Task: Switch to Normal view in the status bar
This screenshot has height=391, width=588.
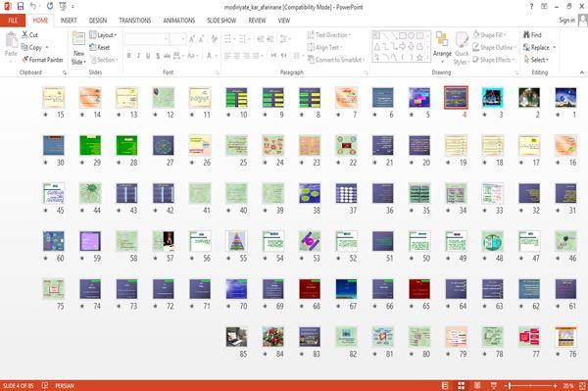Action: 445,385
